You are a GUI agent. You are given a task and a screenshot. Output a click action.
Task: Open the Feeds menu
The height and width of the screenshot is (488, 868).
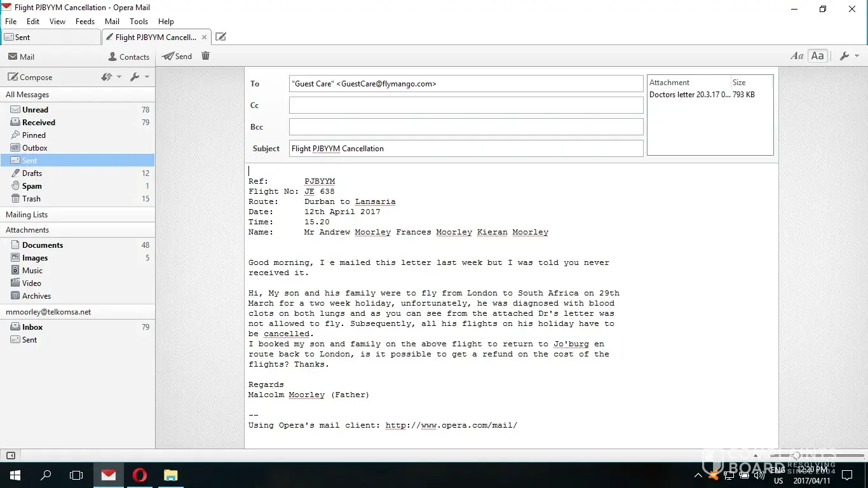click(85, 21)
